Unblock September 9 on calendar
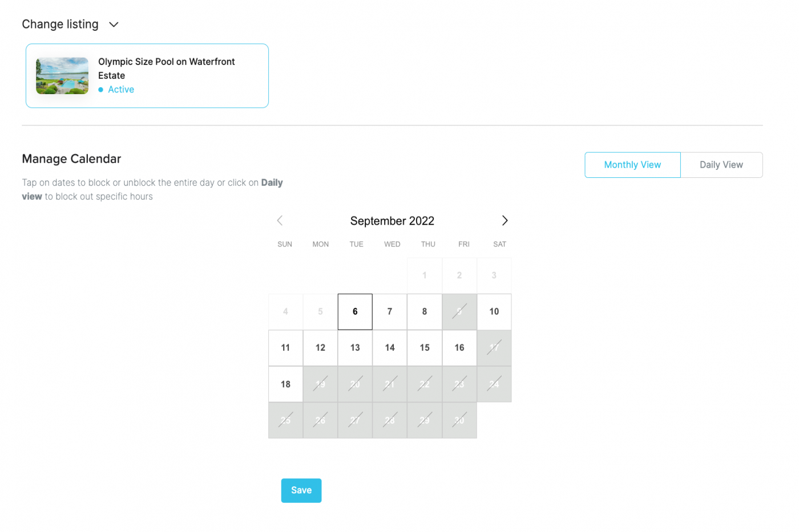The image size is (799, 532). (x=459, y=312)
